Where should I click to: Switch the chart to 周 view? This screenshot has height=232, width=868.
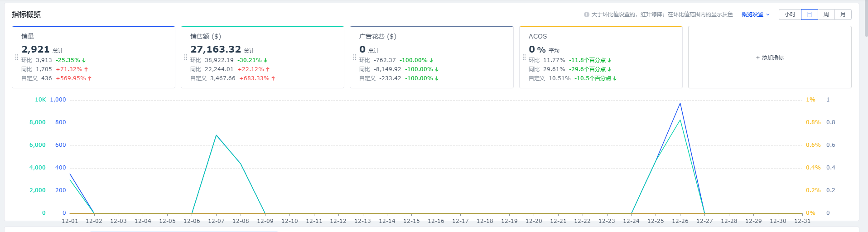826,14
